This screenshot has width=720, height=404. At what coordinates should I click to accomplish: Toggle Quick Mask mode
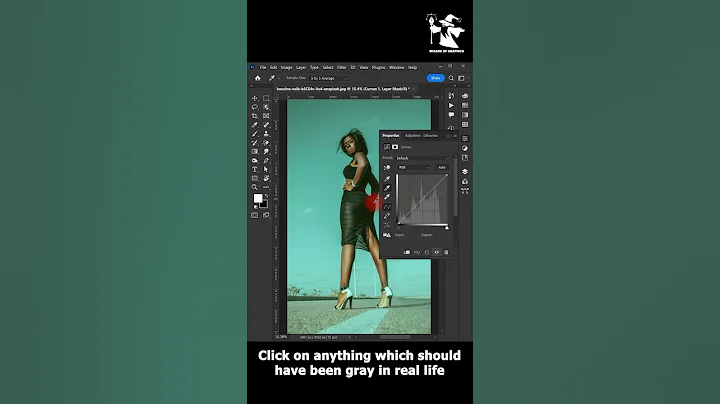[x=255, y=215]
